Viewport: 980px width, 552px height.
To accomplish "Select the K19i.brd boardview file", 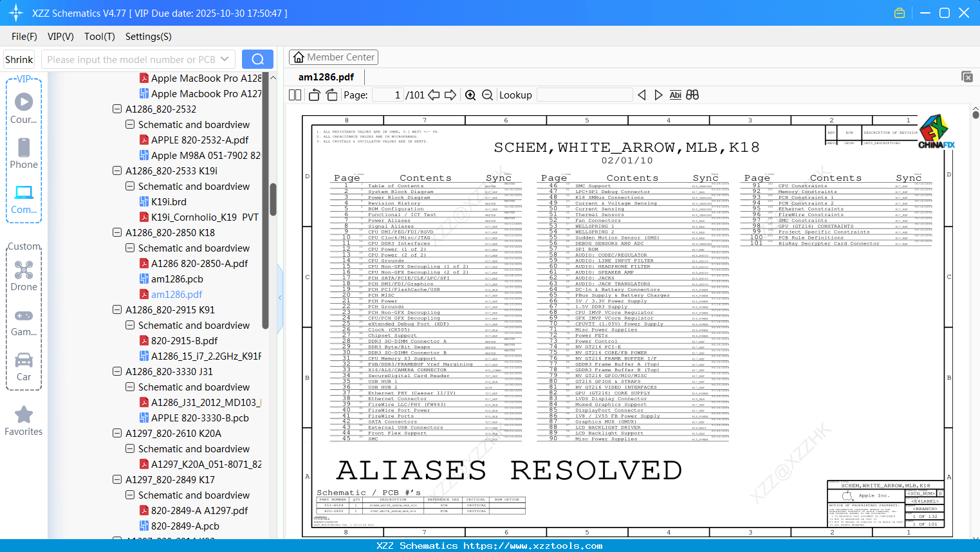I will [x=169, y=202].
